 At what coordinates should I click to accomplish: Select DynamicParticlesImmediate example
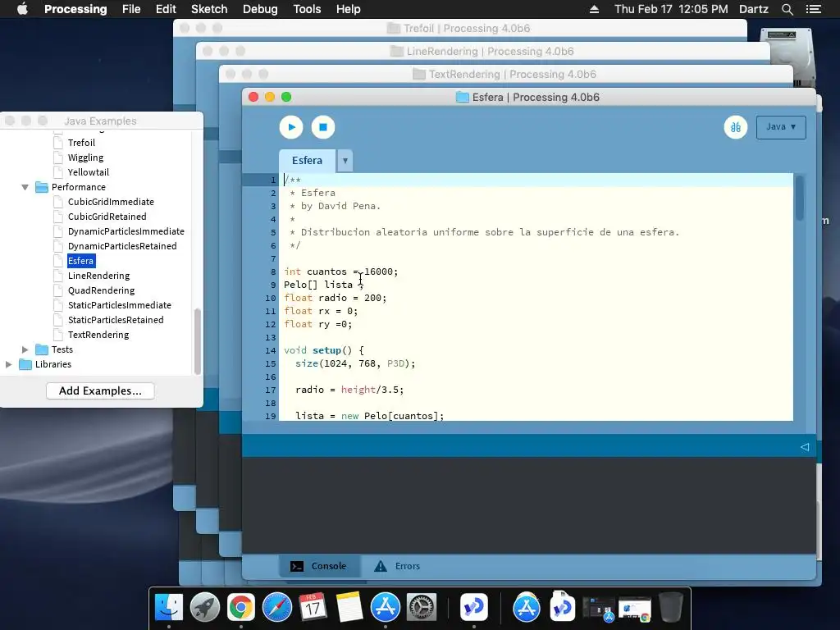point(126,231)
